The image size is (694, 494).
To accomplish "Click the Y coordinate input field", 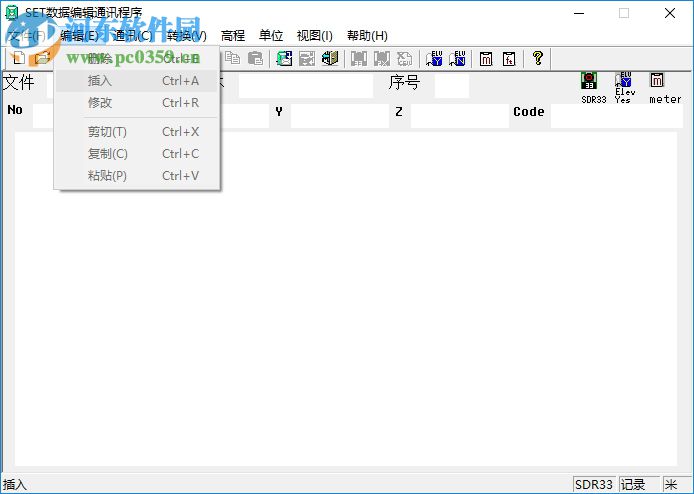I will [x=340, y=116].
